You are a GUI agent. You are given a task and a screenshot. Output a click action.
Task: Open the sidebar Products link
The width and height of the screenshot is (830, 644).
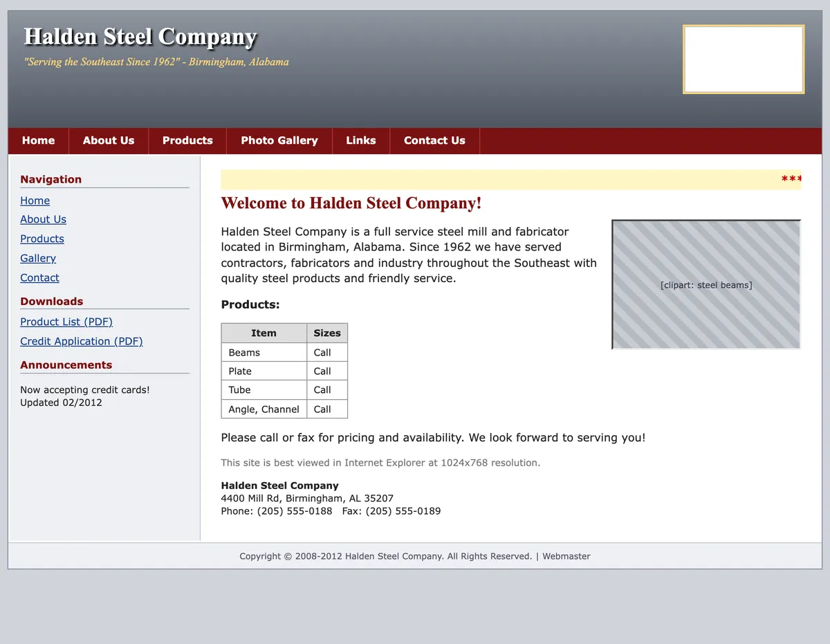[42, 239]
